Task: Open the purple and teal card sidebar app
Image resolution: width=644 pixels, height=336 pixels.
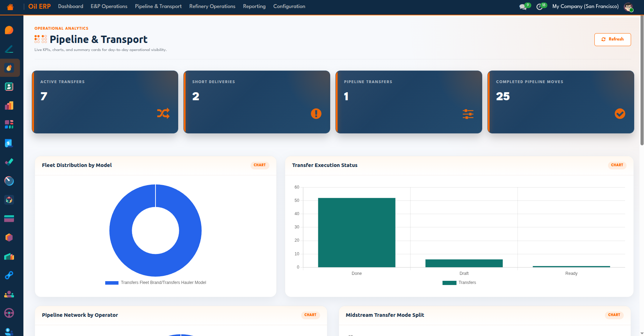Action: [x=9, y=219]
